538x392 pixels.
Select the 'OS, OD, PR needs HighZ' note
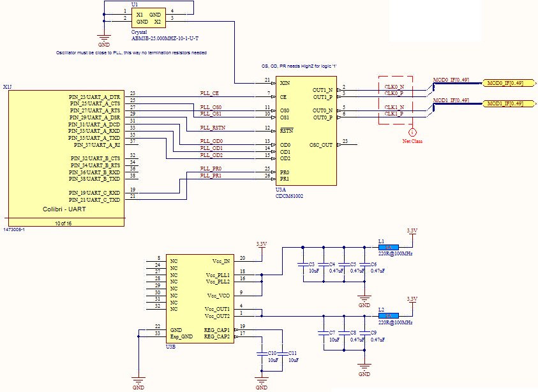pos(299,66)
